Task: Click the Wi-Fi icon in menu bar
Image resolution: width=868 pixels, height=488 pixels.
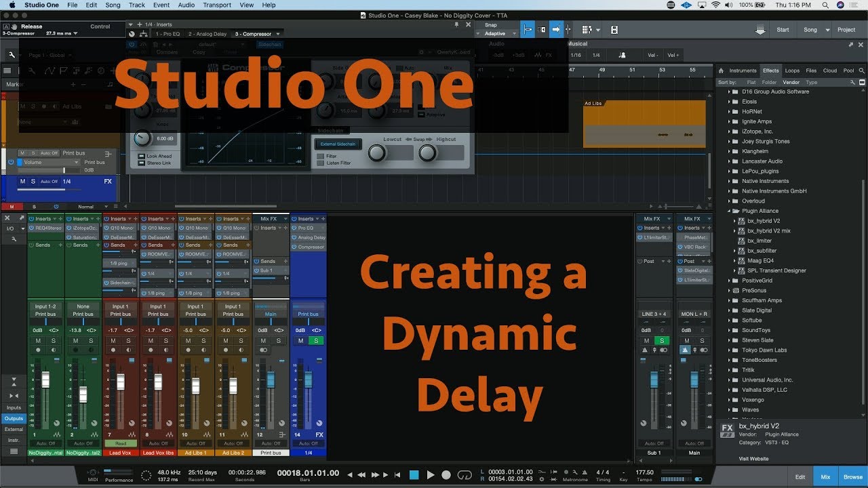Action: point(715,5)
